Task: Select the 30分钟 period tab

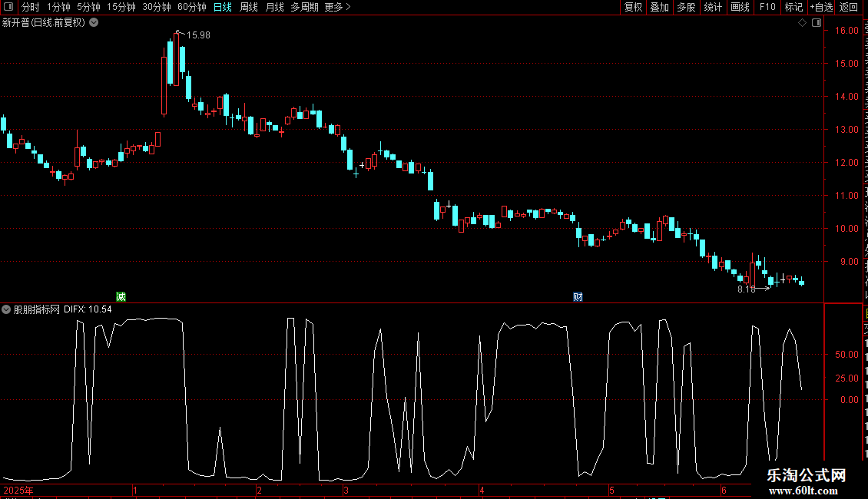Action: (157, 7)
